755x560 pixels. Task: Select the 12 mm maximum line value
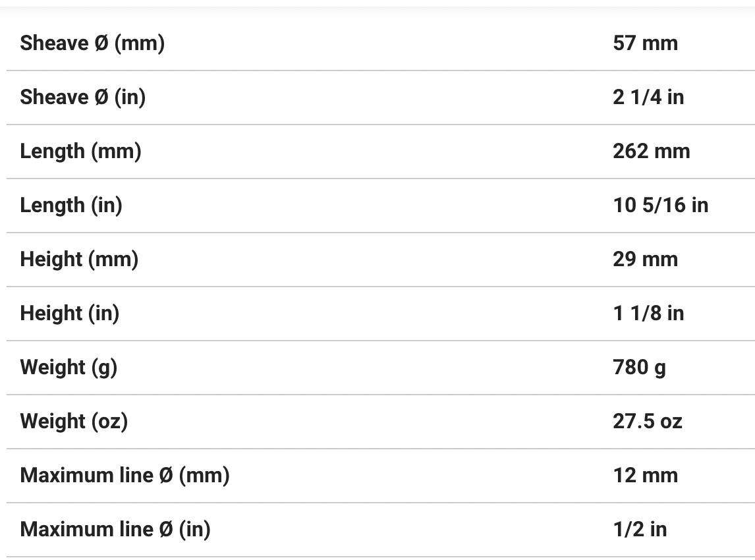(x=645, y=476)
